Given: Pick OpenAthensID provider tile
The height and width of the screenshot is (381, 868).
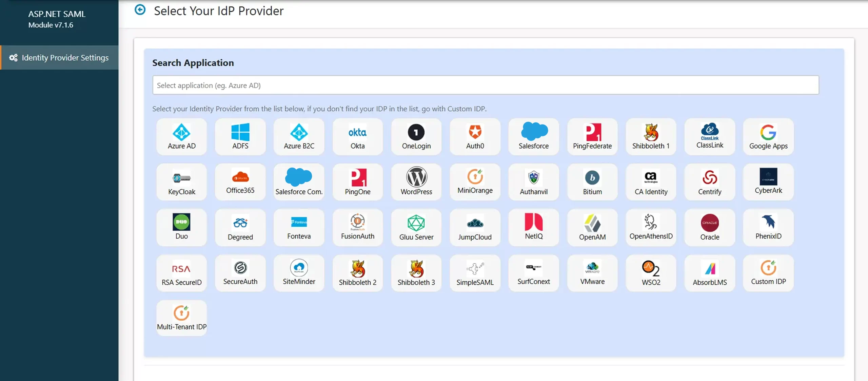Looking at the screenshot, I should [651, 228].
